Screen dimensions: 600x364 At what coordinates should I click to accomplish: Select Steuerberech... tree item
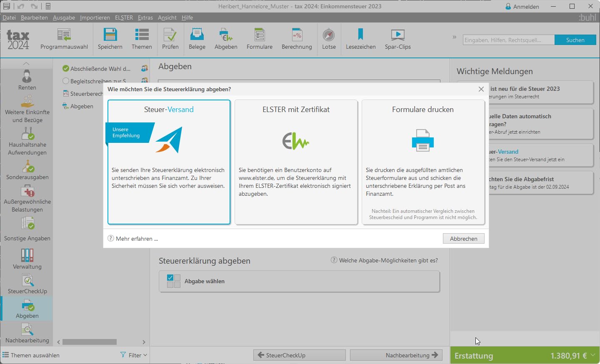tap(83, 94)
